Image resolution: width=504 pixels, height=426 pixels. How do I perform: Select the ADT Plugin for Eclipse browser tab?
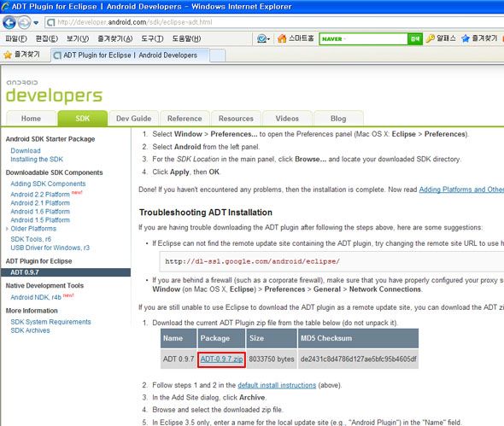pos(130,55)
